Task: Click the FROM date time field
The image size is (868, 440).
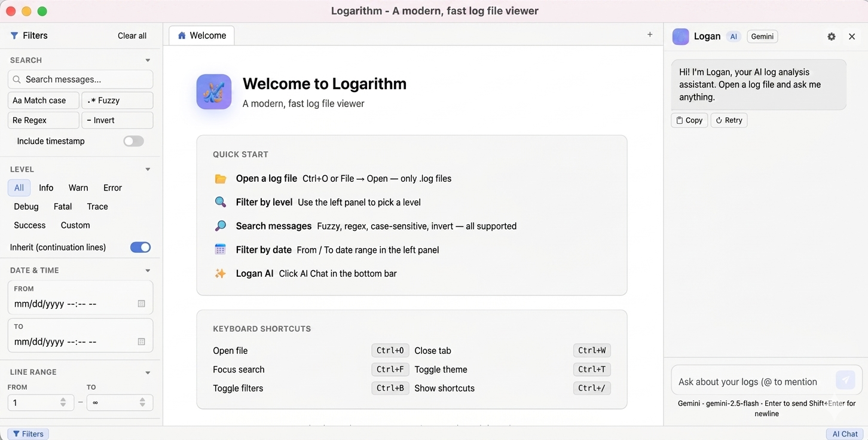Action: coord(80,297)
